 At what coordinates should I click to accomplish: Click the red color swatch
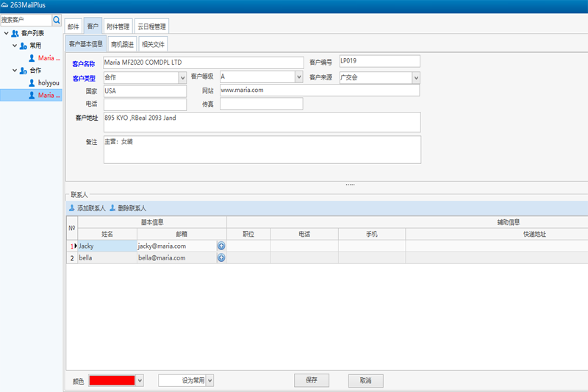(x=112, y=380)
